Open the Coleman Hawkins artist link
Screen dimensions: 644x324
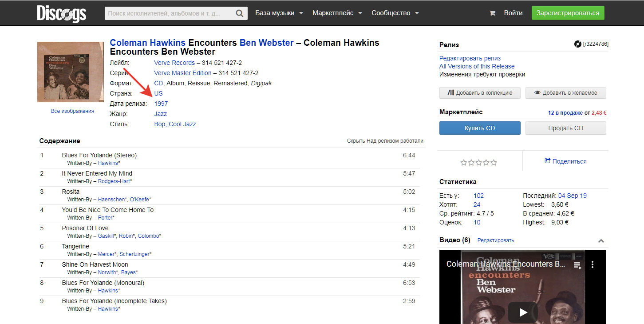click(x=148, y=43)
